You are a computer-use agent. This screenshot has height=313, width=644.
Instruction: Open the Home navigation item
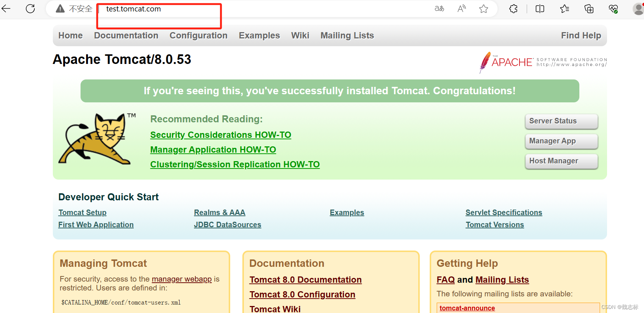coord(71,35)
